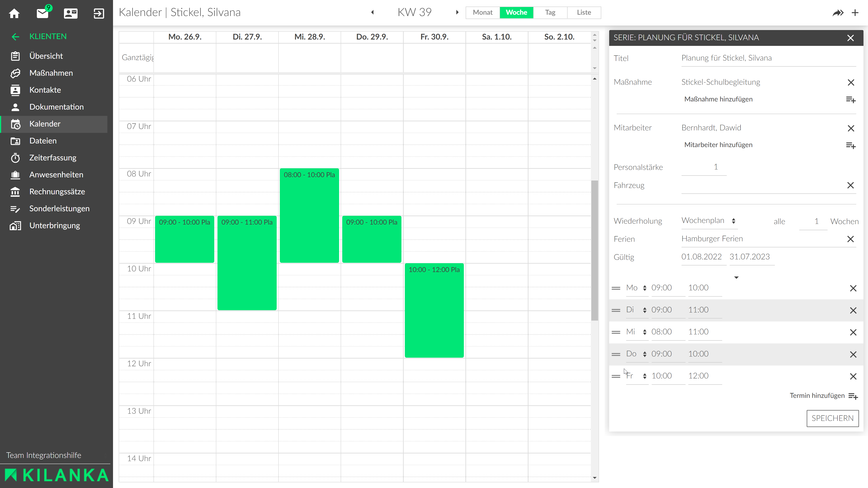Image resolution: width=868 pixels, height=488 pixels.
Task: Open the contact card icon in top bar
Action: (71, 14)
